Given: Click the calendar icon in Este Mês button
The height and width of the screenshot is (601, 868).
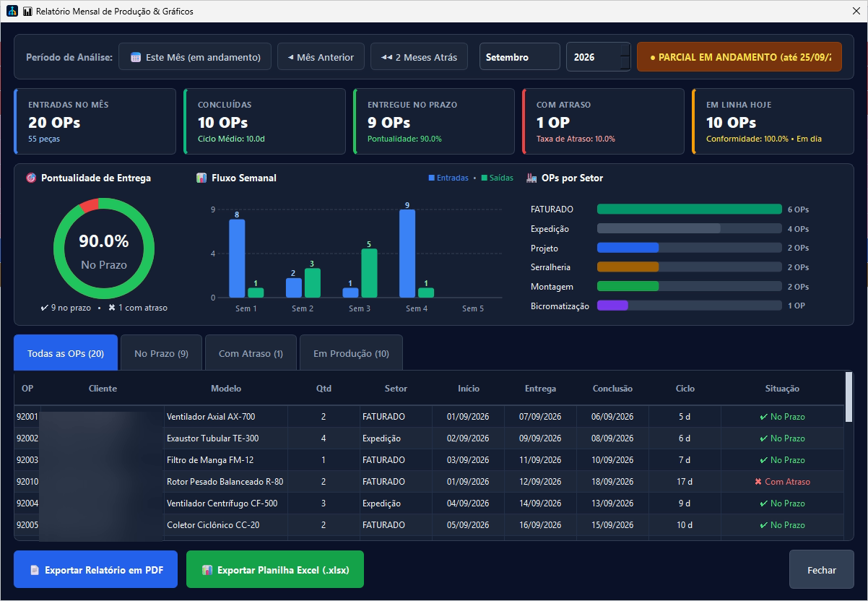Looking at the screenshot, I should tap(136, 57).
